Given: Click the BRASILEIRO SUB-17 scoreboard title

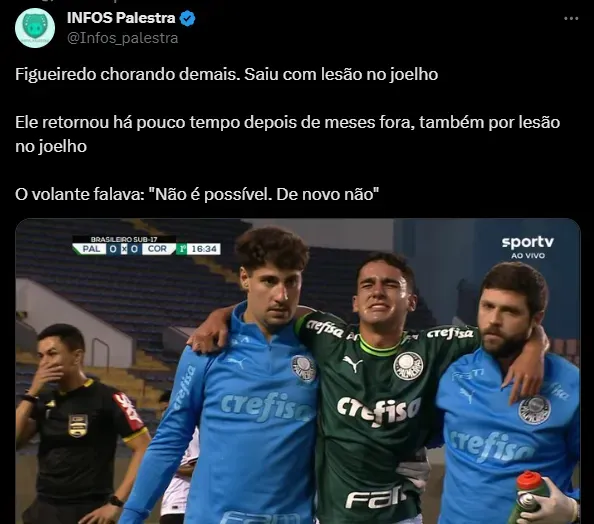Looking at the screenshot, I should pos(124,239).
